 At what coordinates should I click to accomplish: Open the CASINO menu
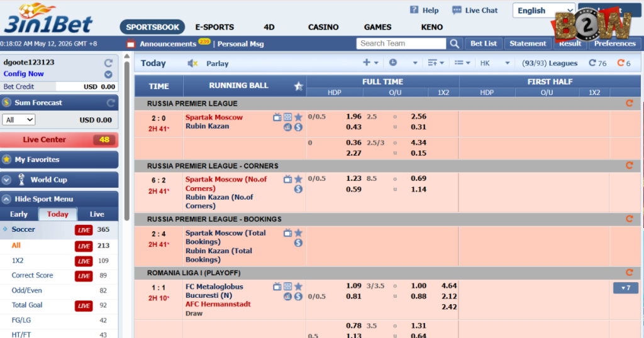coord(323,27)
